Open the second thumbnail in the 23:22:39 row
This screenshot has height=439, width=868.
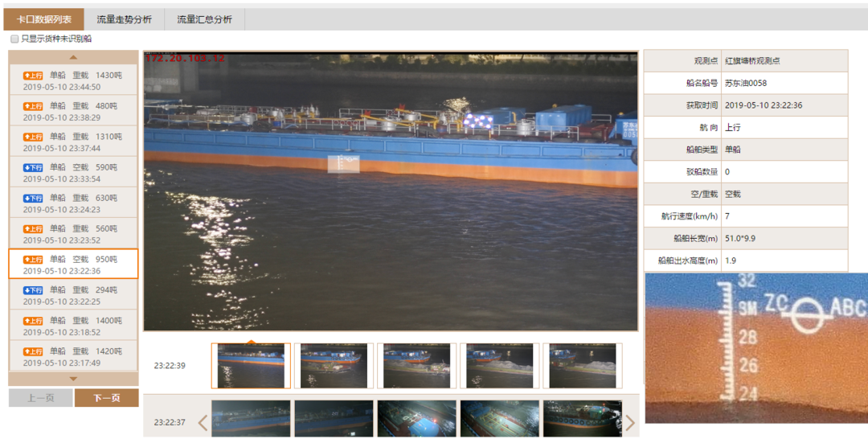coord(334,366)
